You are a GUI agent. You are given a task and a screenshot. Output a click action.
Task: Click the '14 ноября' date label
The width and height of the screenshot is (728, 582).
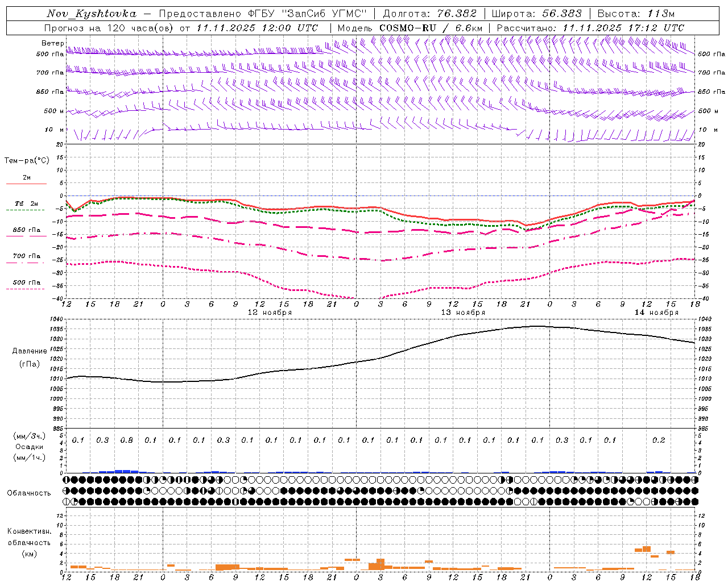tap(657, 313)
